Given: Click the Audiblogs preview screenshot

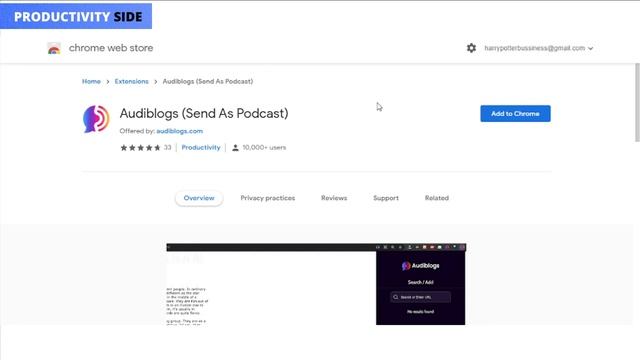Looking at the screenshot, I should coord(316,284).
